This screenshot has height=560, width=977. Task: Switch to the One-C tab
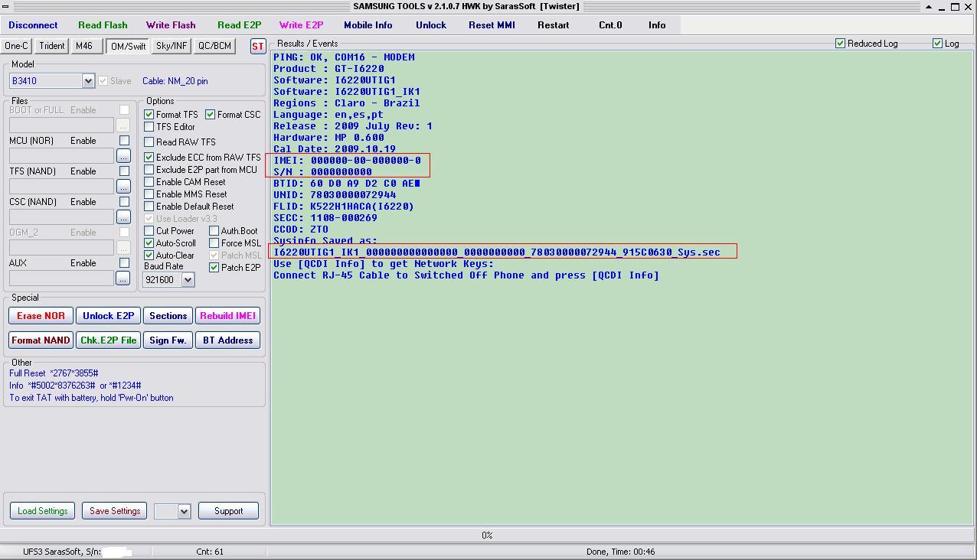16,46
